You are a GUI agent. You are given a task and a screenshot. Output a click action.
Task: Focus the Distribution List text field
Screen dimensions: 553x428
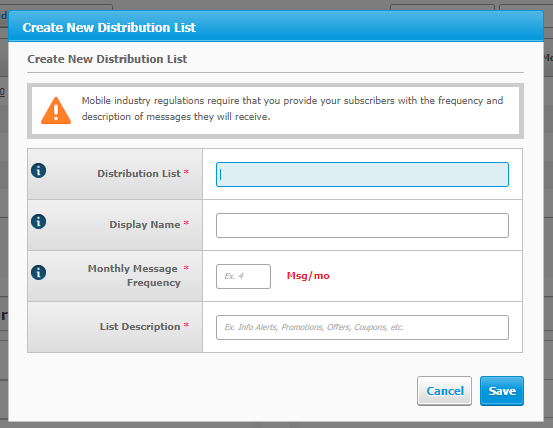click(362, 175)
